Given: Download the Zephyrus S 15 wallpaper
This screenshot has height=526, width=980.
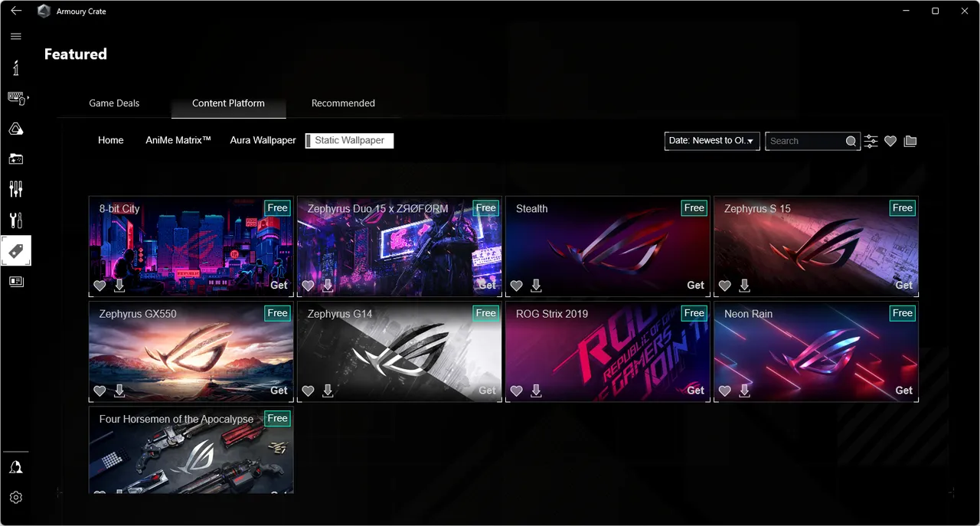Looking at the screenshot, I should coord(744,286).
